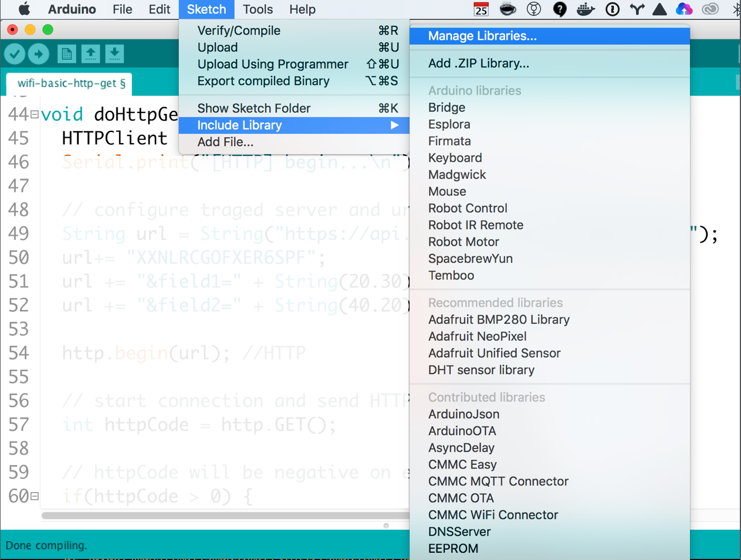This screenshot has width=741, height=560.
Task: Click Verify/Compile in the Sketch menu
Action: click(x=239, y=30)
